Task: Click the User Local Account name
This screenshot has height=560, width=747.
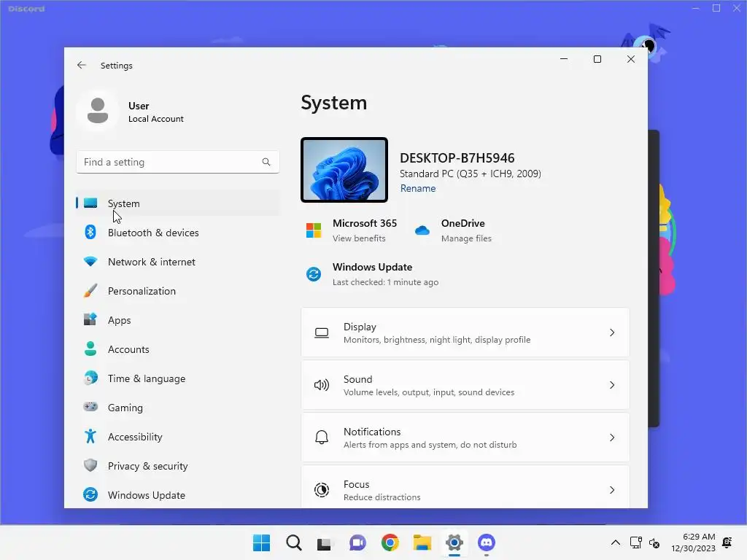Action: pos(156,112)
